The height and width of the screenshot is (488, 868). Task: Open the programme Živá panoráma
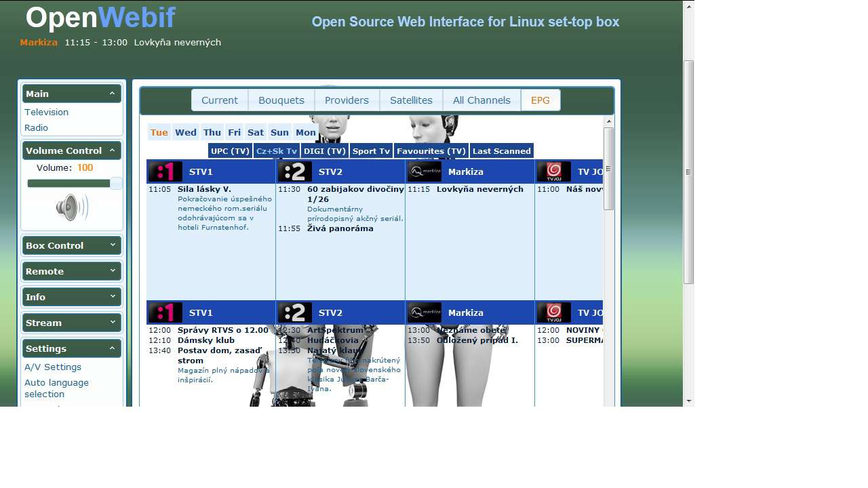[x=340, y=228]
